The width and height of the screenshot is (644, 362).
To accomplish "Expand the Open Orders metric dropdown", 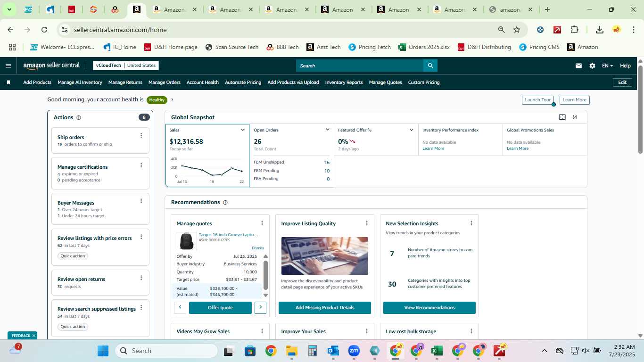I will tap(327, 130).
